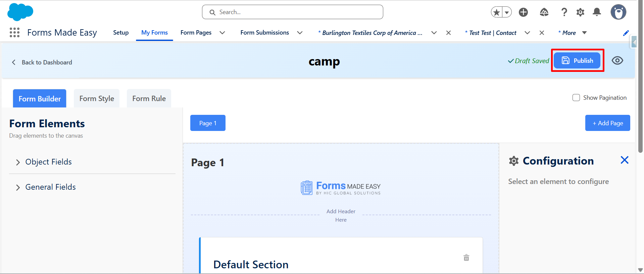Switch to the Form Style tab

coord(97,98)
